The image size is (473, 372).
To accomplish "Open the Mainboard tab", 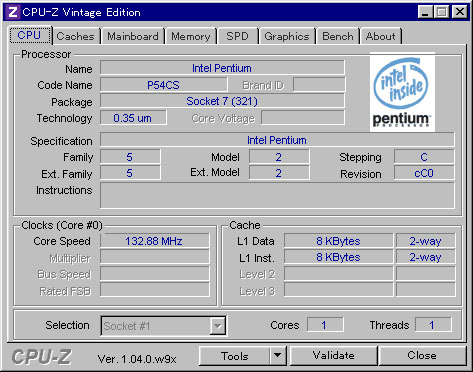I will (133, 36).
